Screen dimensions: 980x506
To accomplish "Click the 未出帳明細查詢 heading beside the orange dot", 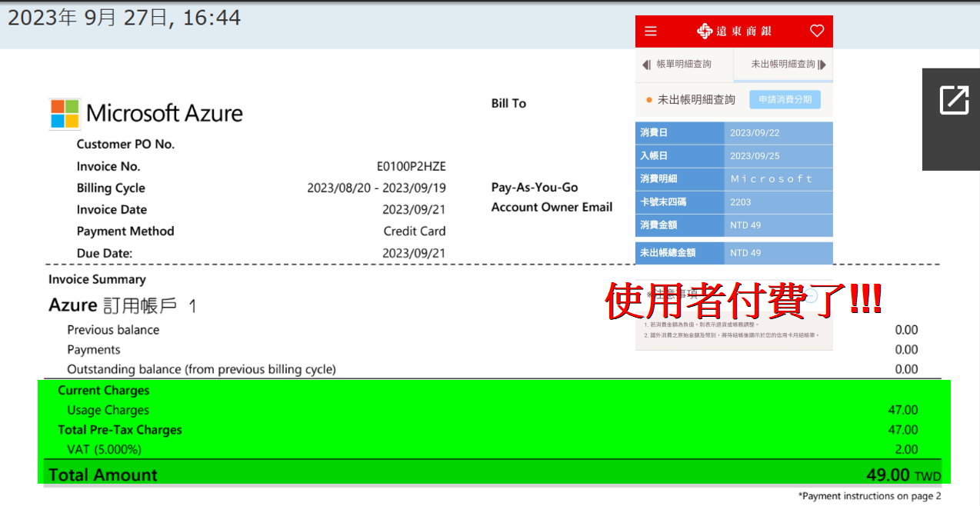I will (x=696, y=99).
